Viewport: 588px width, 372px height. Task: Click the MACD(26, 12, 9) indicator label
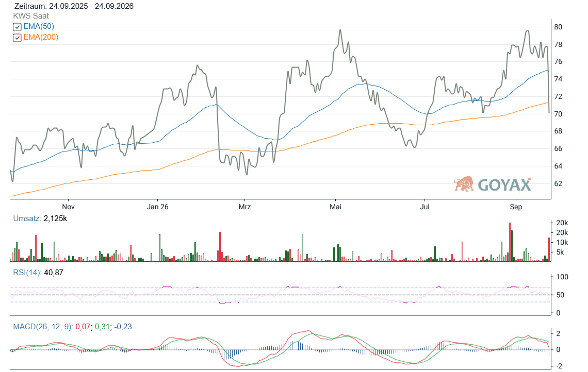tap(43, 327)
